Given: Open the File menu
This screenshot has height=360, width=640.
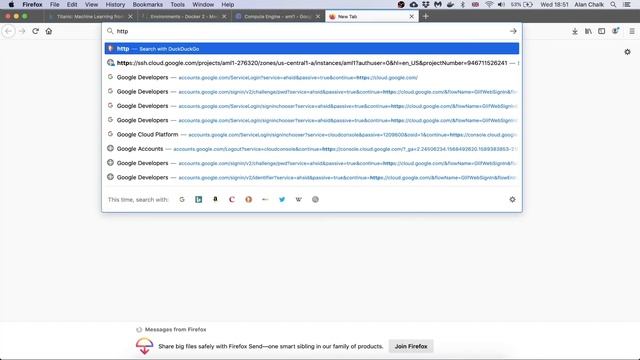Looking at the screenshot, I should click(54, 4).
